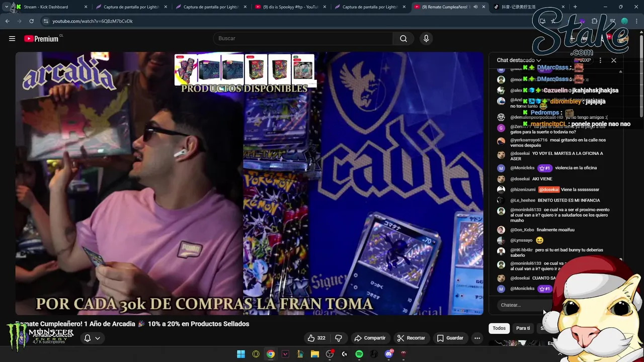Open Discord from taskbar

tap(388, 354)
